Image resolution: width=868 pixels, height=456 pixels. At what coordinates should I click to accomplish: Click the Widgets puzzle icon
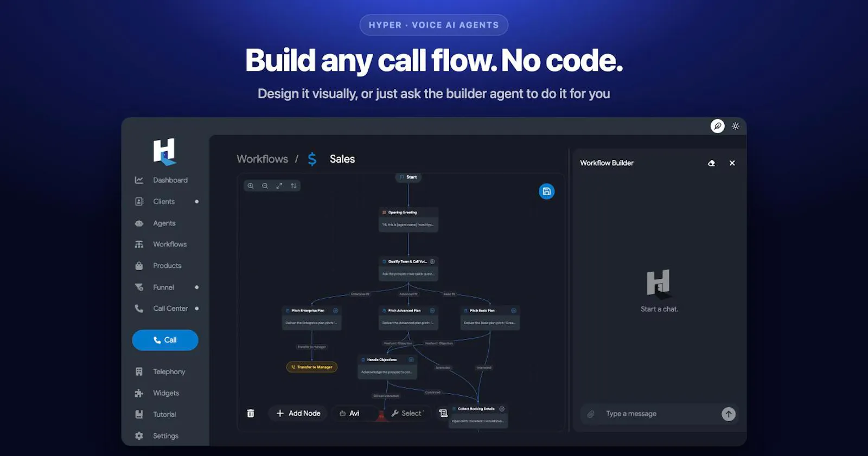(139, 393)
